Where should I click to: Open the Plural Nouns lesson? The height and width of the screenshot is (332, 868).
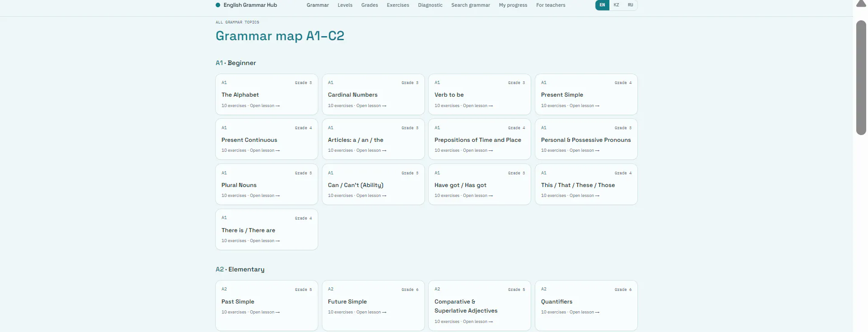[267, 184]
